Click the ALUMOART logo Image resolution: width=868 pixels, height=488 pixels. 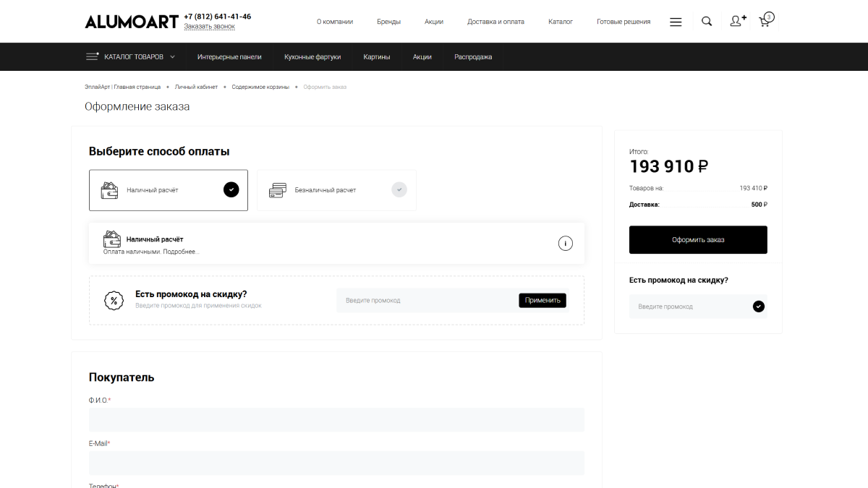point(131,22)
